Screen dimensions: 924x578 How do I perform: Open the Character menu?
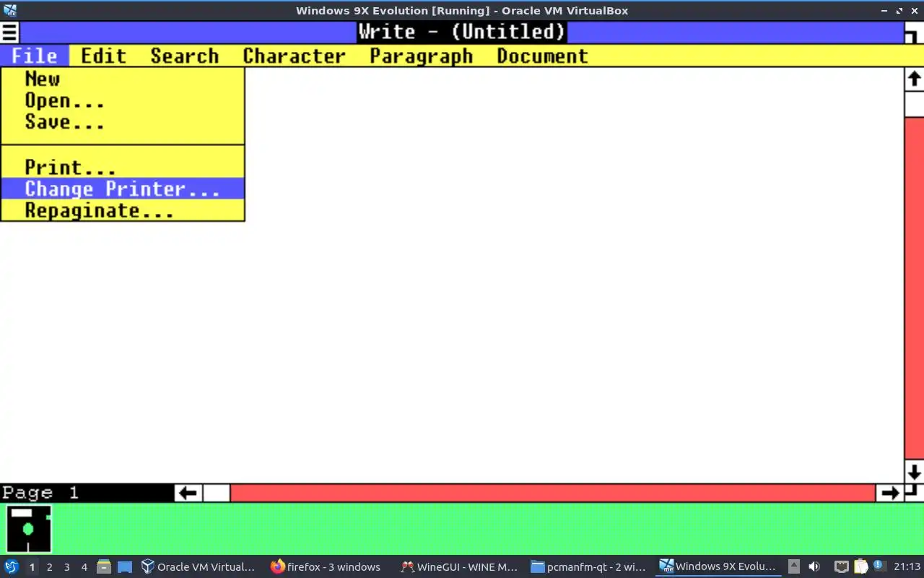[294, 56]
